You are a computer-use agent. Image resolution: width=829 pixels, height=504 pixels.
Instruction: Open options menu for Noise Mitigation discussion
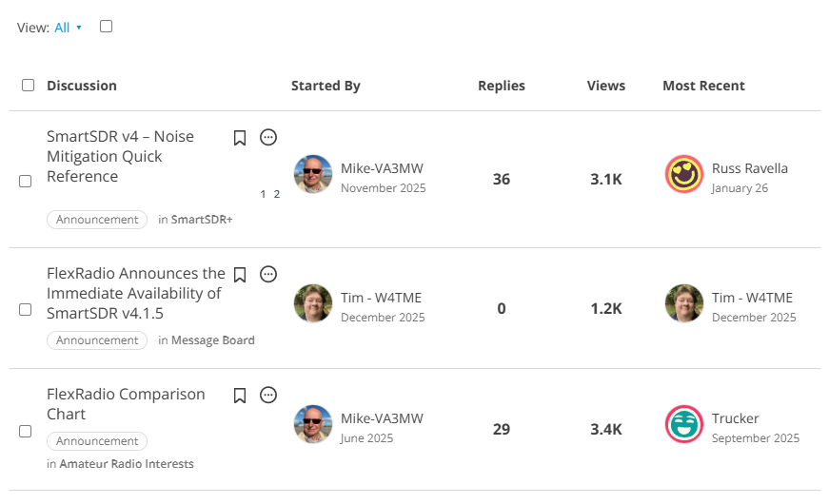click(x=268, y=138)
